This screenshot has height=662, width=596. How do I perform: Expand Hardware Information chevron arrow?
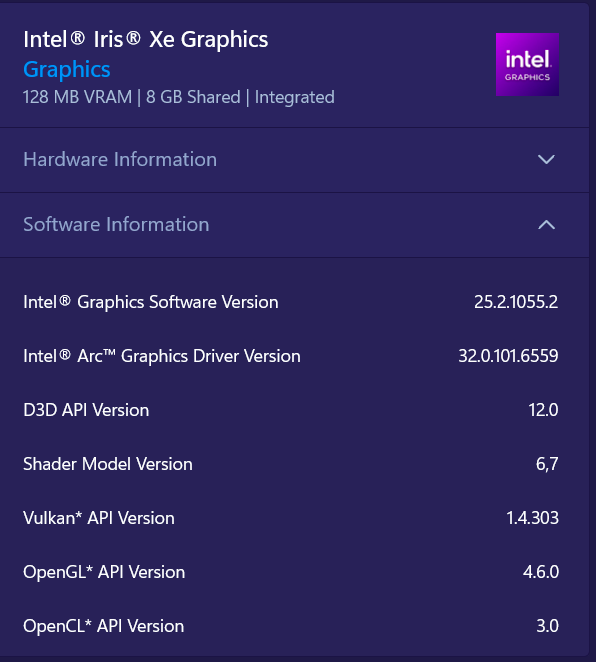546,159
